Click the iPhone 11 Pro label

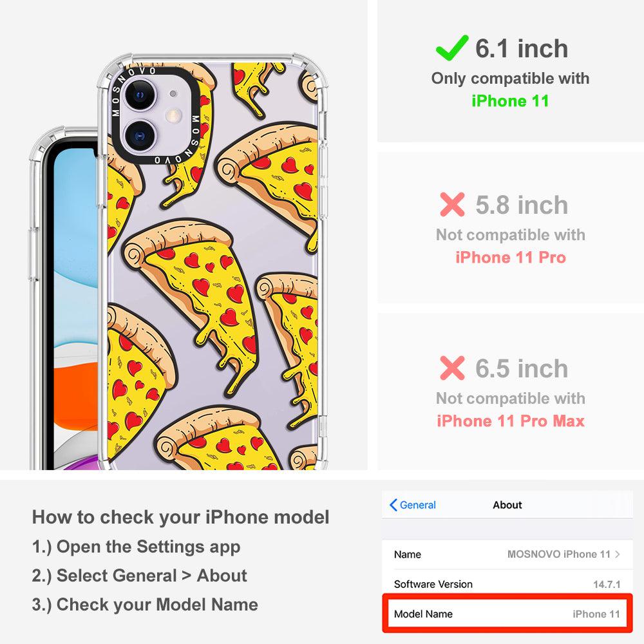pyautogui.click(x=511, y=258)
